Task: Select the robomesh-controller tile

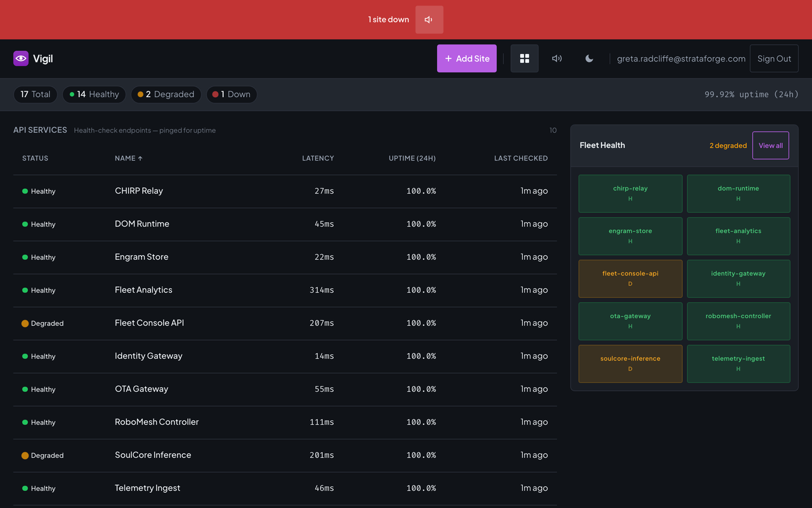Action: pyautogui.click(x=738, y=321)
